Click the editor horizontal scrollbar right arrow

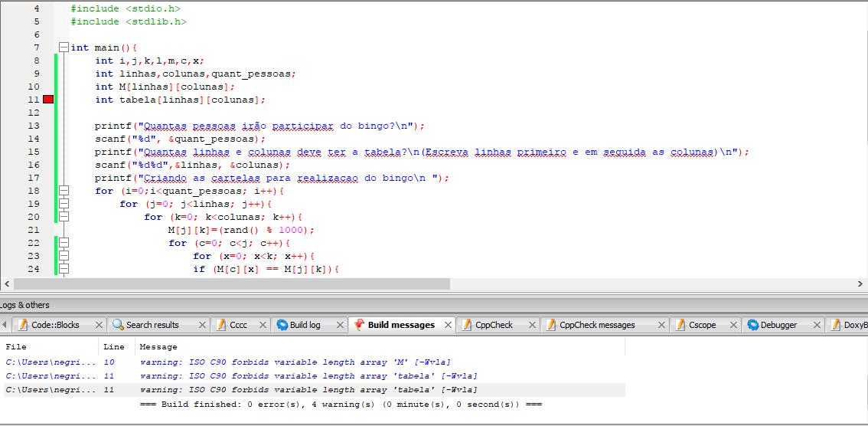pos(861,283)
